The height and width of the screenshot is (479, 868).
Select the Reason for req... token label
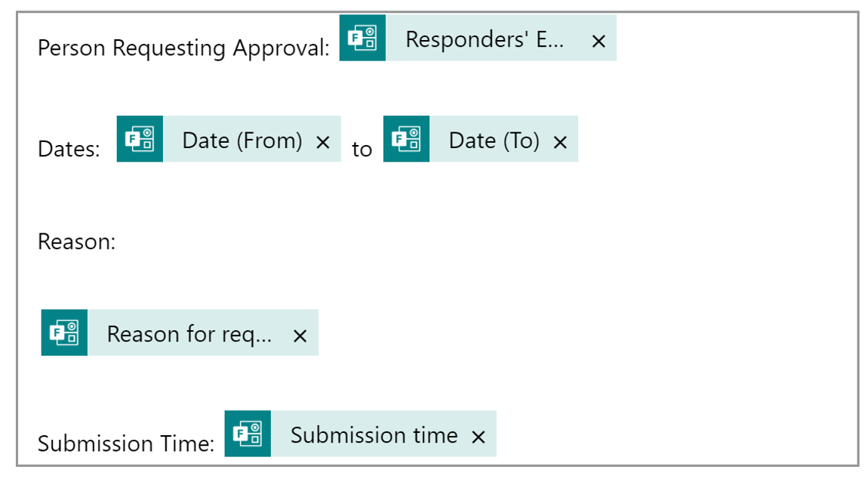coord(189,334)
